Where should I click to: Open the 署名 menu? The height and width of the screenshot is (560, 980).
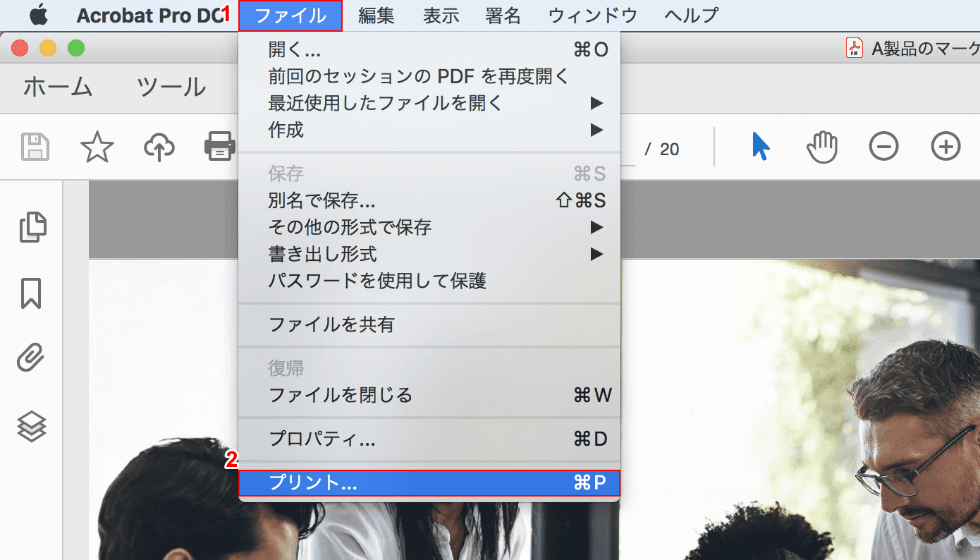coord(503,16)
